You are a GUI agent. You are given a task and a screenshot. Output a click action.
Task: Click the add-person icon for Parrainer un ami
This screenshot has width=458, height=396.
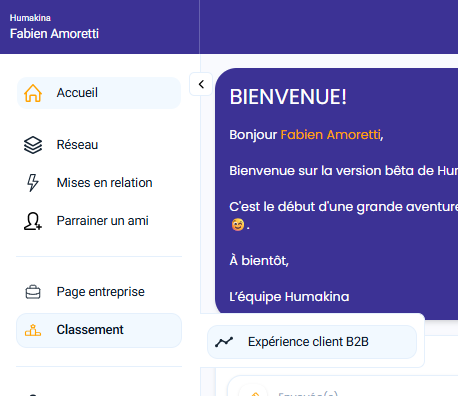(33, 221)
